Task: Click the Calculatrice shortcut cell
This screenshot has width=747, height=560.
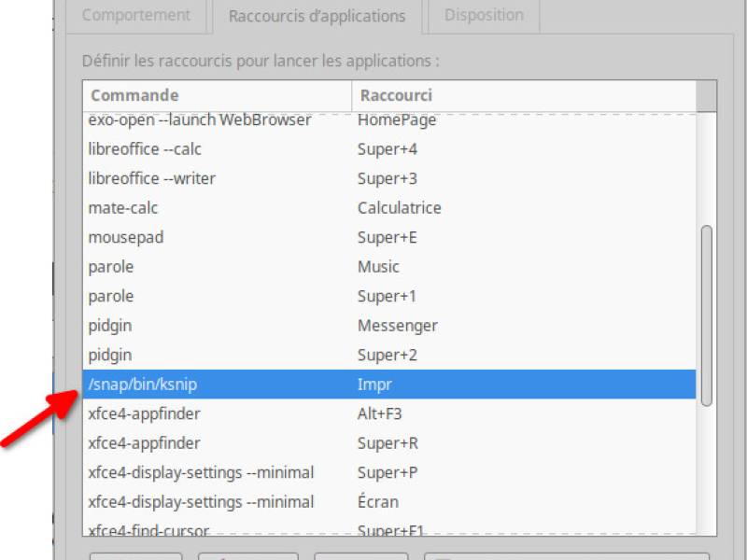Action: click(x=400, y=208)
